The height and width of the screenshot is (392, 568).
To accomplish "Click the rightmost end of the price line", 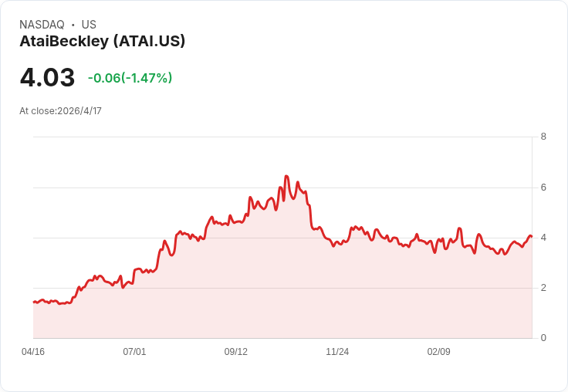I will [532, 236].
